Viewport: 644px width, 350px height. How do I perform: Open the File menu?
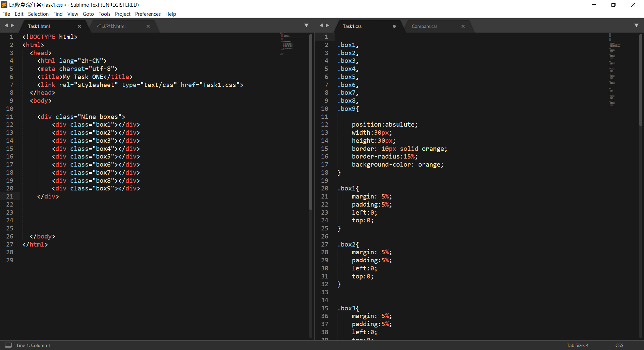(x=6, y=14)
